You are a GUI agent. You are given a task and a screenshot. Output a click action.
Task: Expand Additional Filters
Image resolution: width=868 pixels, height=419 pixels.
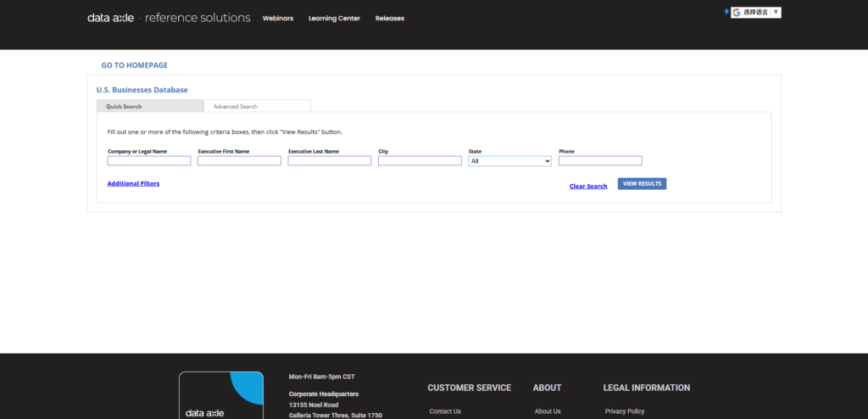click(x=133, y=183)
